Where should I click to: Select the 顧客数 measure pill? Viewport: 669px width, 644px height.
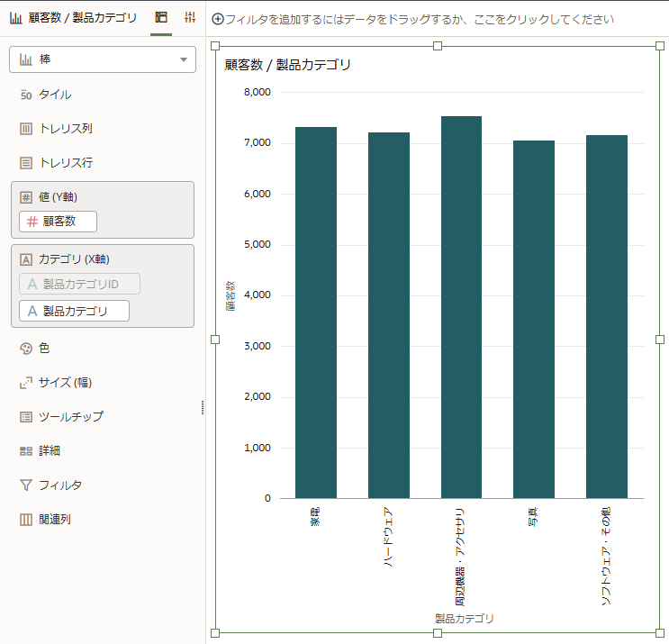(58, 222)
